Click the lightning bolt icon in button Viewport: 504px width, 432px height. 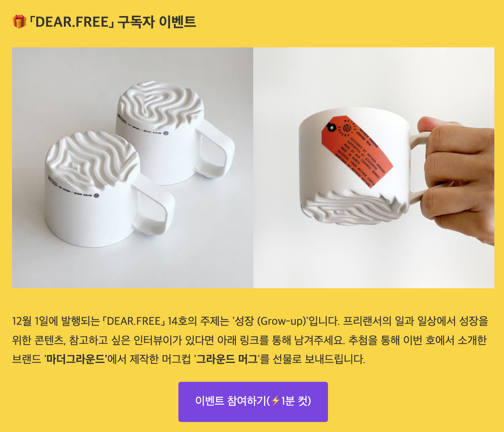click(275, 401)
